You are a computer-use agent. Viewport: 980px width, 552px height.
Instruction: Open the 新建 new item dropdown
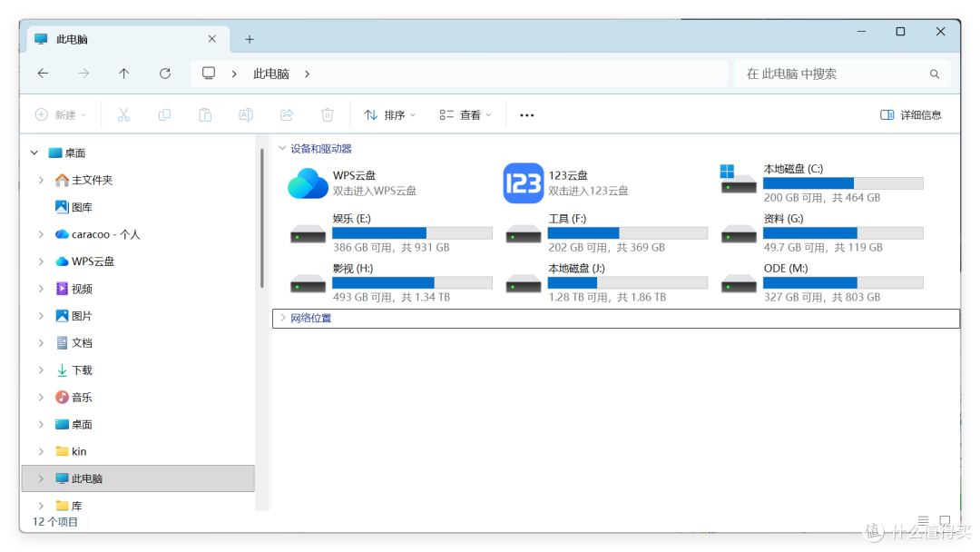coord(61,115)
